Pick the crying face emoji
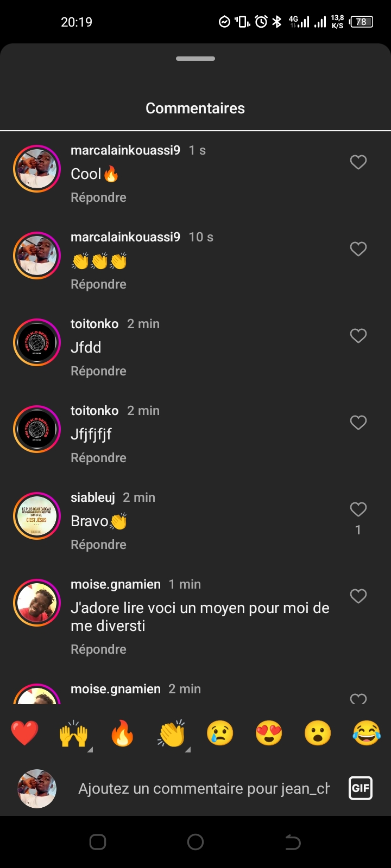This screenshot has height=868, width=391. (x=220, y=733)
